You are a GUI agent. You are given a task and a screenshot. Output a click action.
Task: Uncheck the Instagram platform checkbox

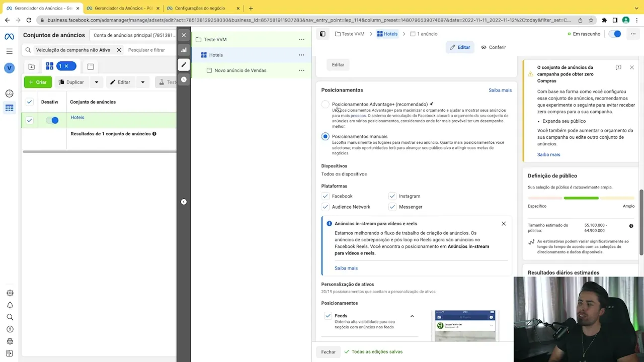[x=392, y=196]
